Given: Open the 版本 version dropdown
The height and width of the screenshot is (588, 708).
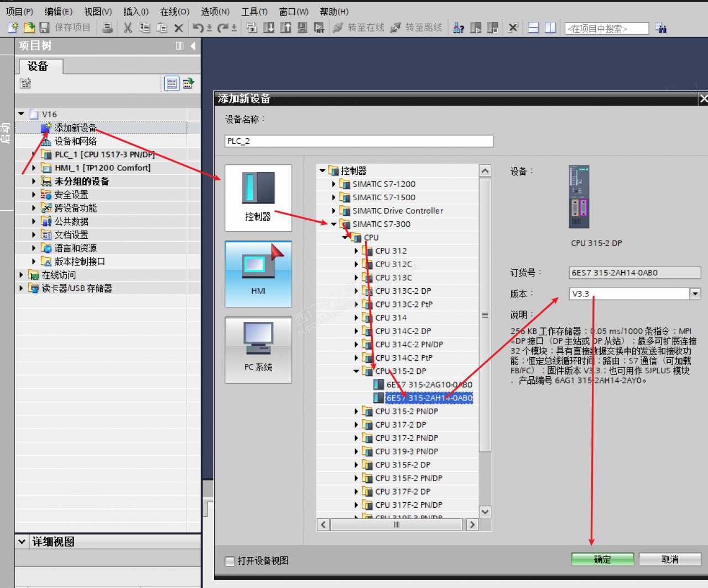Looking at the screenshot, I should pos(695,294).
